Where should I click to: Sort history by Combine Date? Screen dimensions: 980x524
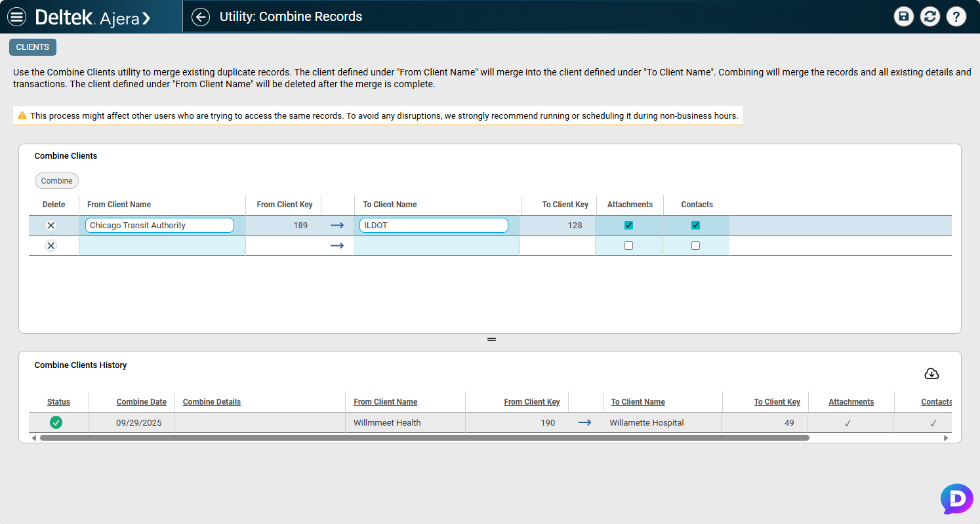[141, 401]
